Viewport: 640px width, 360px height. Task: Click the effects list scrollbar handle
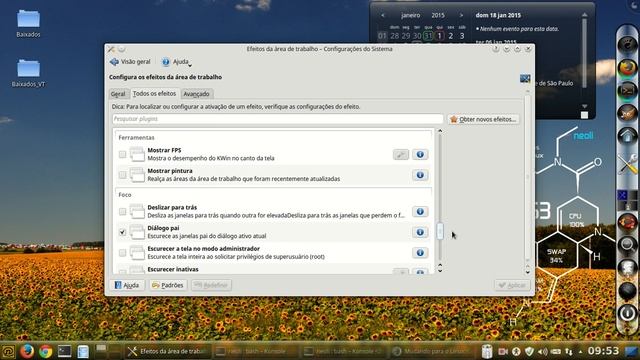tap(440, 231)
